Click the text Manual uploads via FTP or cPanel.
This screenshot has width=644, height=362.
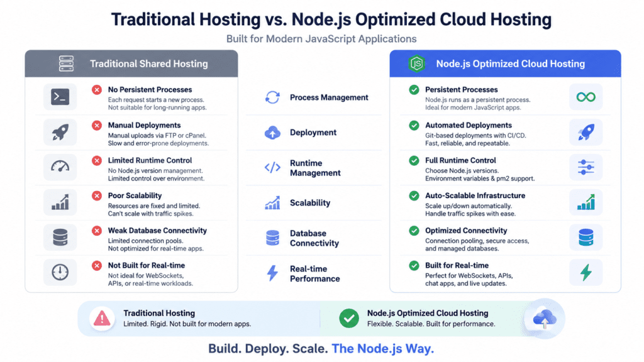pos(157,136)
